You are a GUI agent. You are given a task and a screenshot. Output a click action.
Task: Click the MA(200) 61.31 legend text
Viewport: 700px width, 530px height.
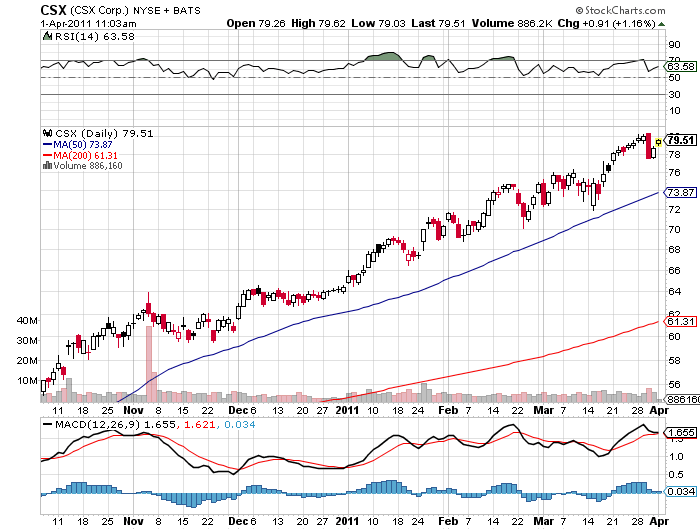pyautogui.click(x=85, y=155)
